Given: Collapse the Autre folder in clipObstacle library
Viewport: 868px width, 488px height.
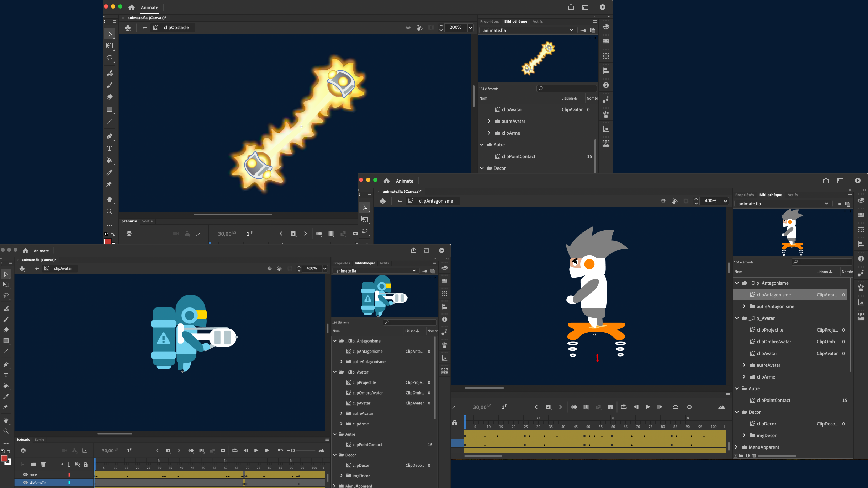Looking at the screenshot, I should [x=482, y=145].
